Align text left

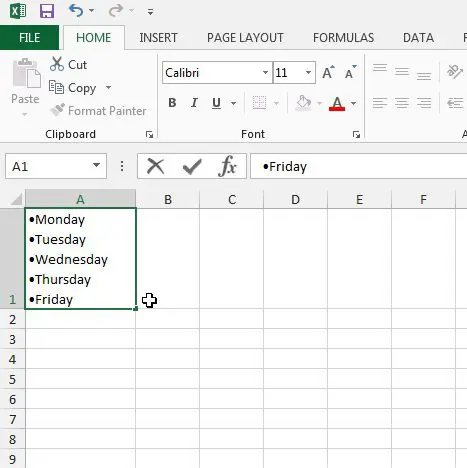[380, 103]
